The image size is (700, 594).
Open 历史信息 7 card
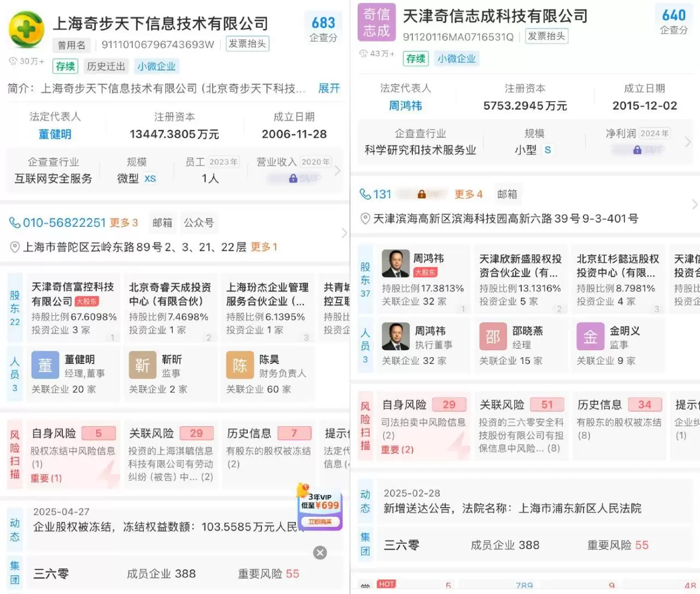tap(269, 454)
